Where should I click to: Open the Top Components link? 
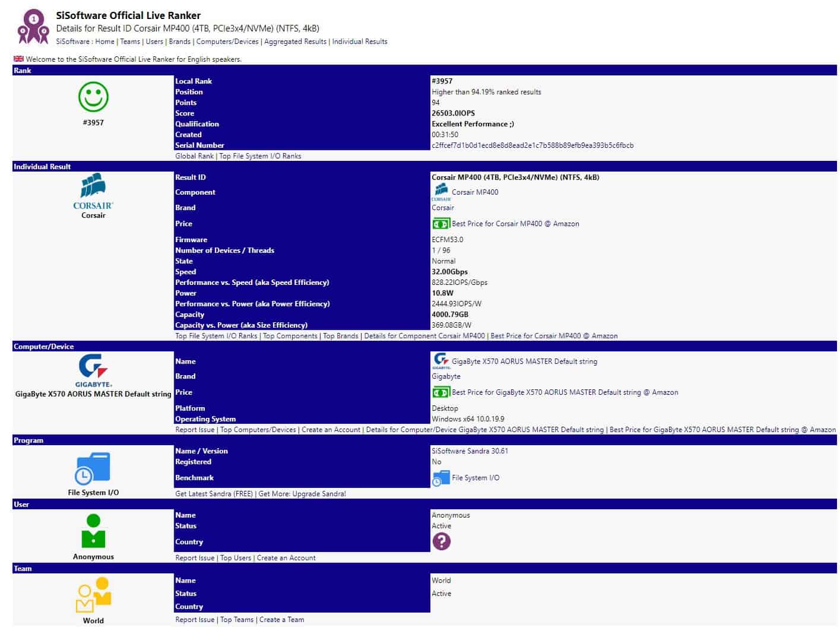coord(290,336)
